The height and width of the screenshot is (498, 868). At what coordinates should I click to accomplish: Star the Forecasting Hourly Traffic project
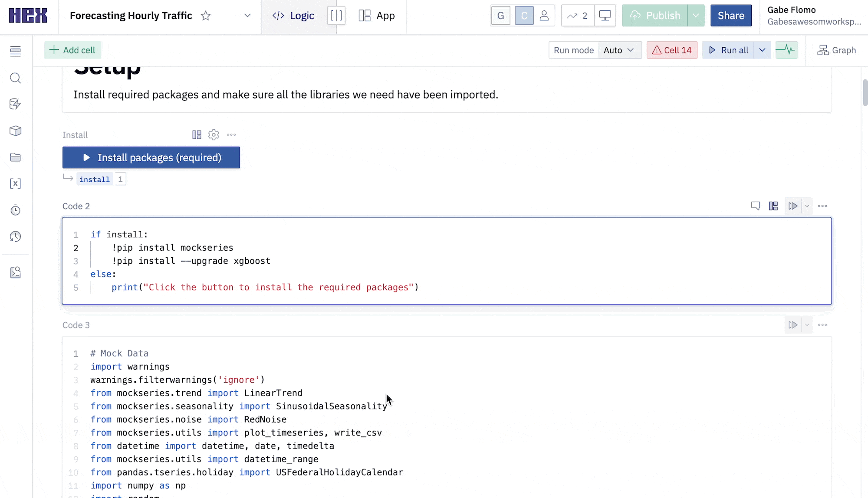(x=206, y=16)
